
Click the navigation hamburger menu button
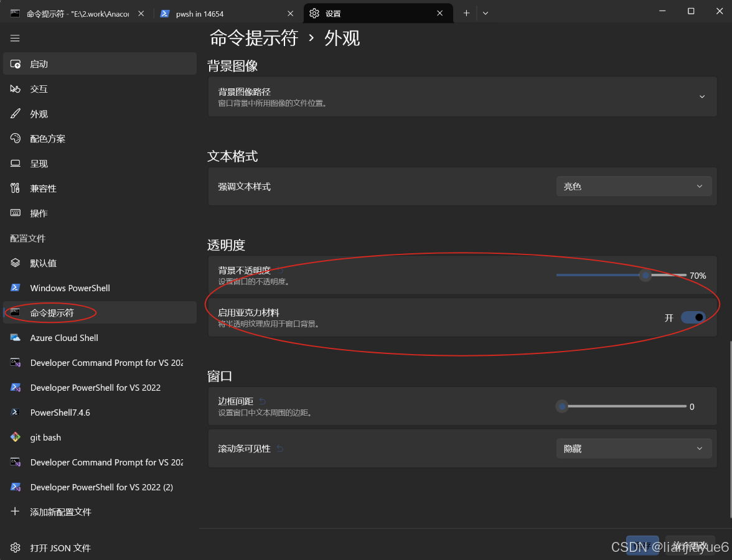[15, 38]
